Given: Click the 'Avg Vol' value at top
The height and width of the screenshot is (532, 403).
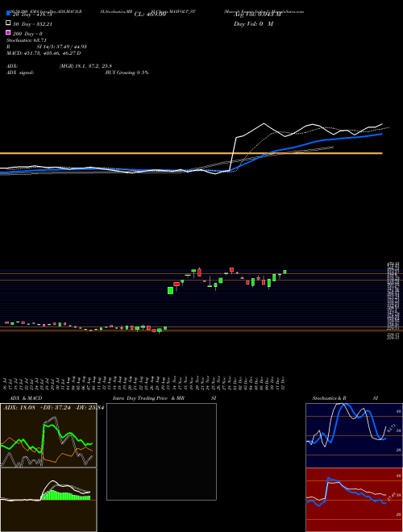Looking at the screenshot, I should 257,15.
